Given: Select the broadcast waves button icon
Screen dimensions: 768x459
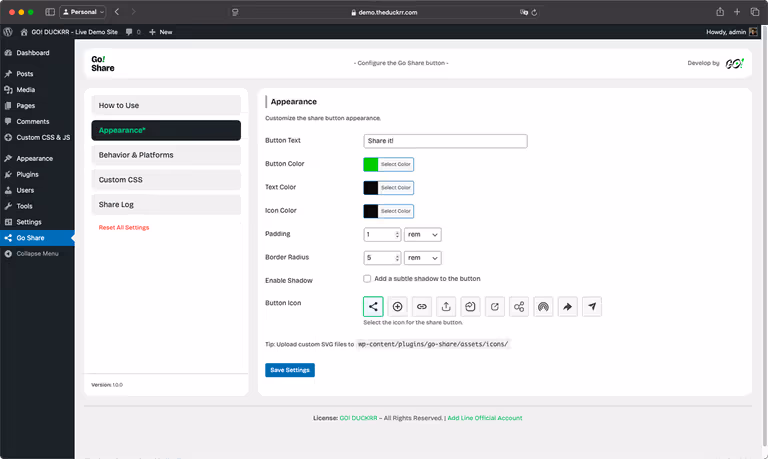Looking at the screenshot, I should (x=544, y=308).
